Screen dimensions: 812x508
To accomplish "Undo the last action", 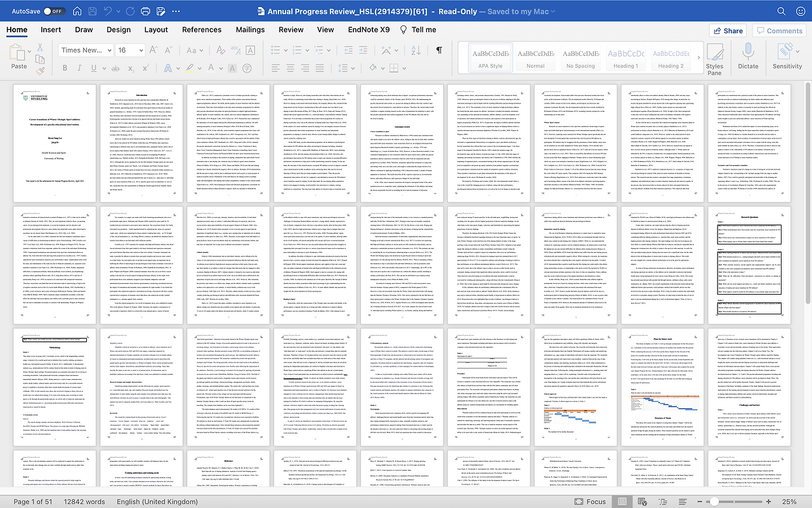I will coord(108,11).
